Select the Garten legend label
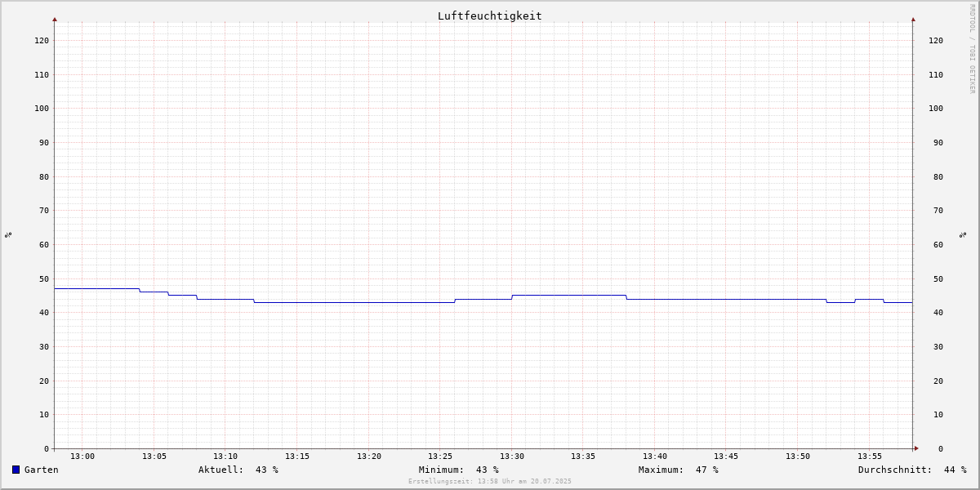 pos(42,470)
